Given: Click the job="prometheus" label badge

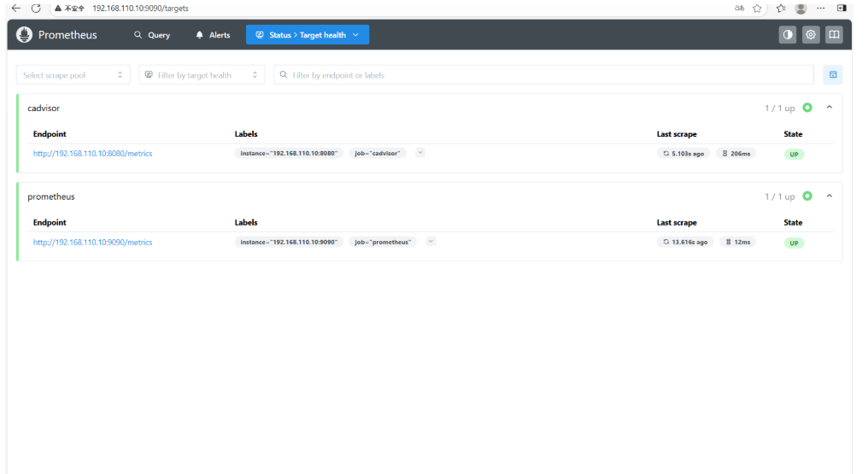Looking at the screenshot, I should [x=383, y=242].
